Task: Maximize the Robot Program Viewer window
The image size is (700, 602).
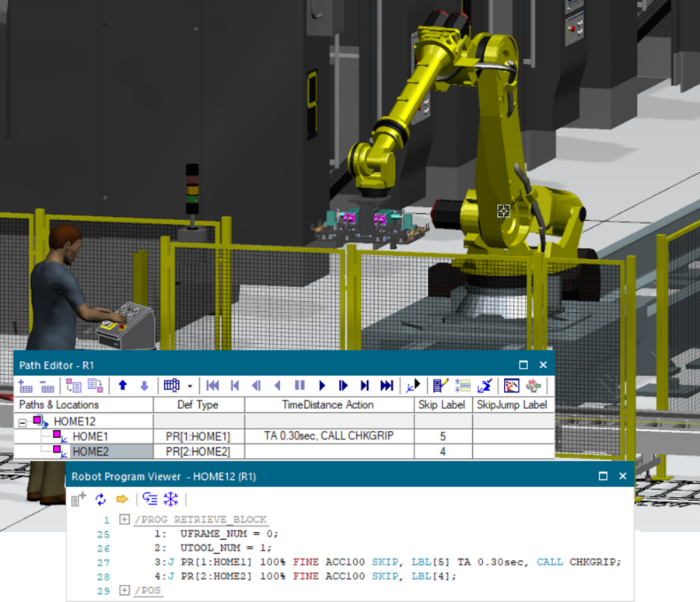Action: click(x=603, y=476)
